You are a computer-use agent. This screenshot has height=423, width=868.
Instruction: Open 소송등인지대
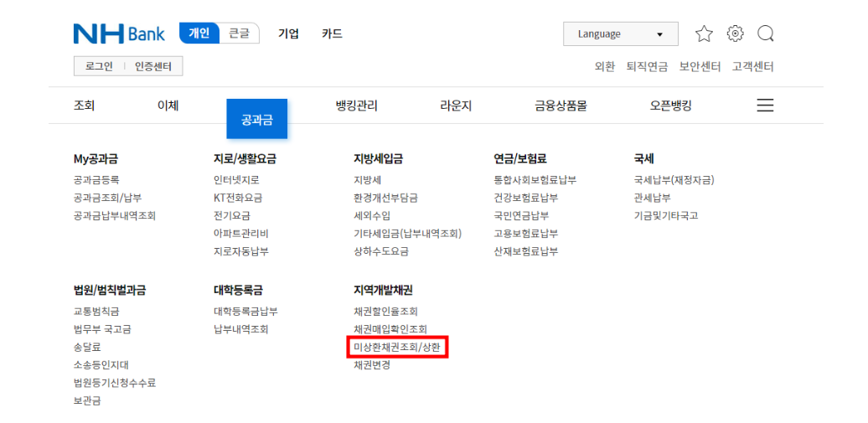pyautogui.click(x=101, y=365)
